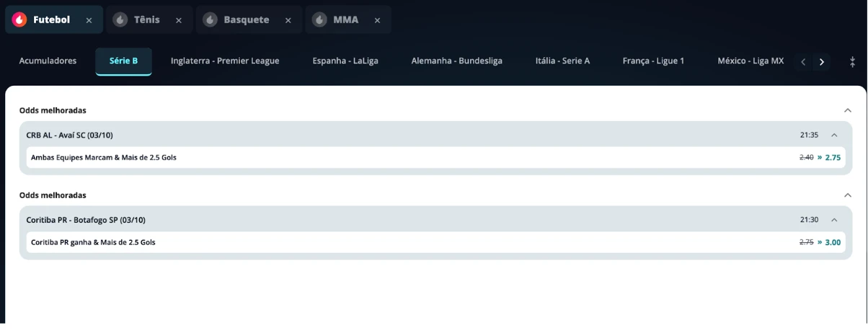Open the Acumuladores tab
Screen dimensions: 868x330
[48, 61]
